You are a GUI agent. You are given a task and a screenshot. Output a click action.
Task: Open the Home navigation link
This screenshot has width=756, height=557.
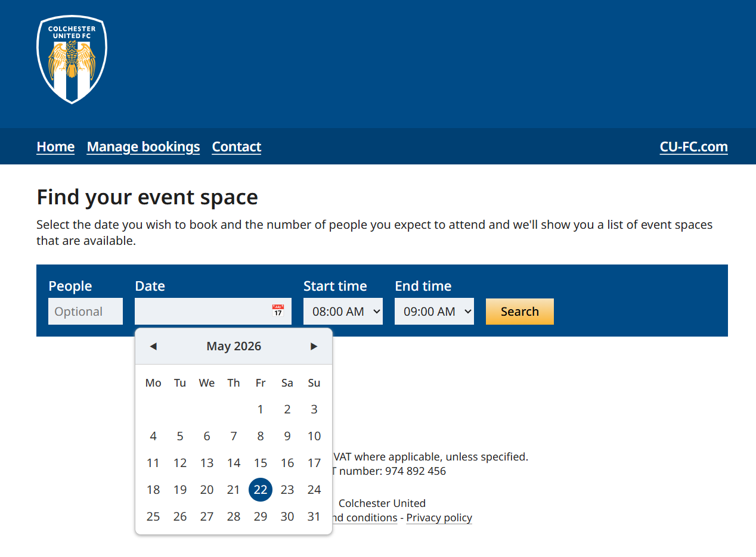pyautogui.click(x=55, y=147)
